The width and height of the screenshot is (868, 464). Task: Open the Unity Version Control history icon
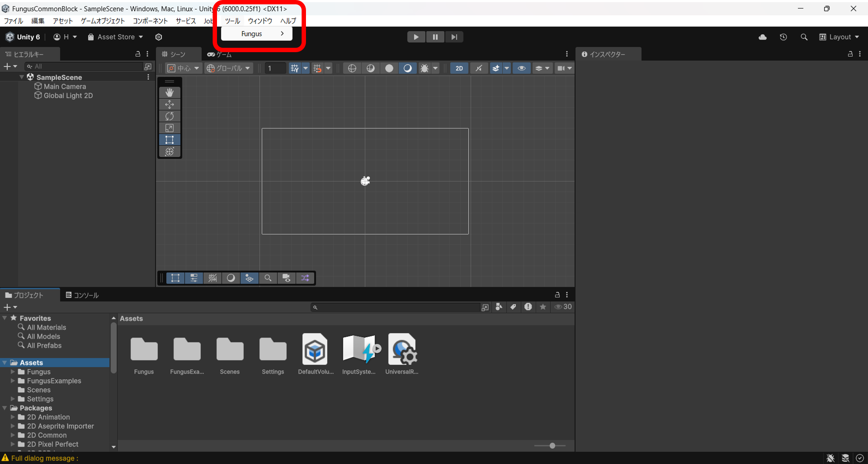pos(783,37)
